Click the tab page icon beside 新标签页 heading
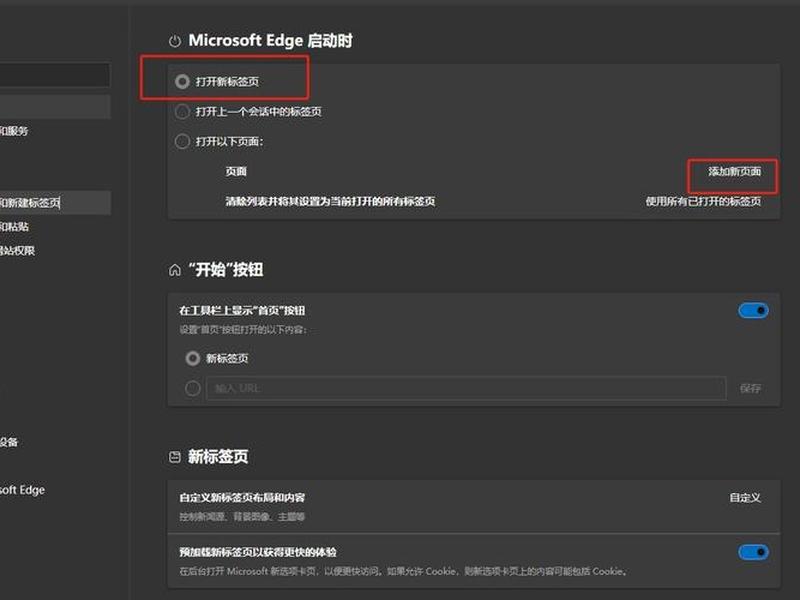This screenshot has height=600, width=800. pos(174,457)
